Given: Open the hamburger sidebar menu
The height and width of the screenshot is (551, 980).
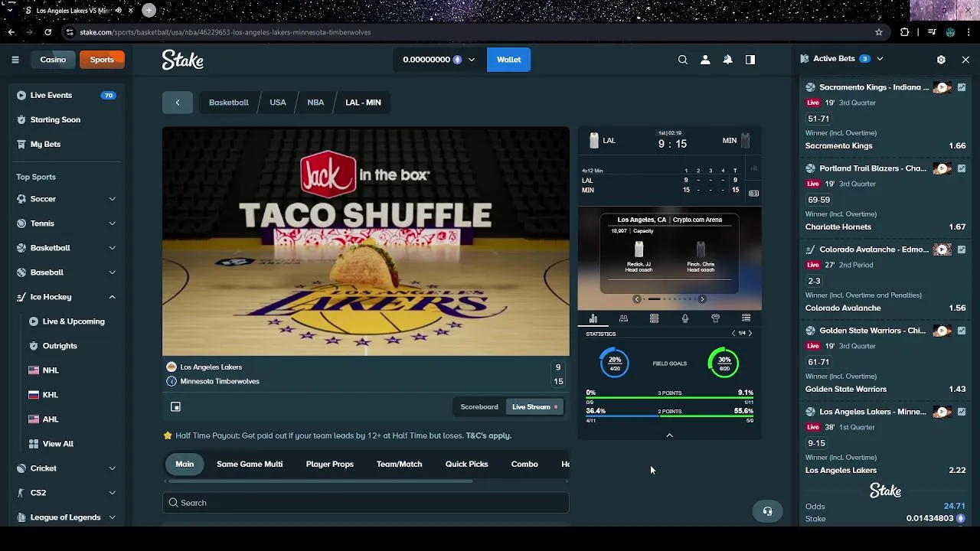Looking at the screenshot, I should (15, 60).
